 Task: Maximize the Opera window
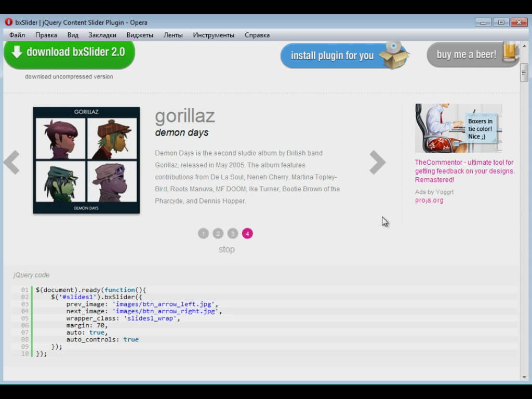pyautogui.click(x=501, y=22)
